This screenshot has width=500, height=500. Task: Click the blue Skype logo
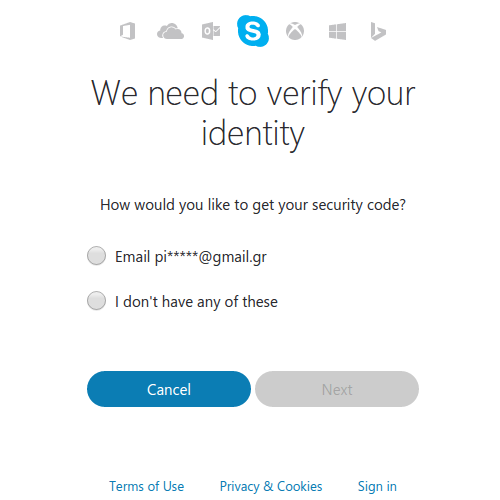point(253,31)
